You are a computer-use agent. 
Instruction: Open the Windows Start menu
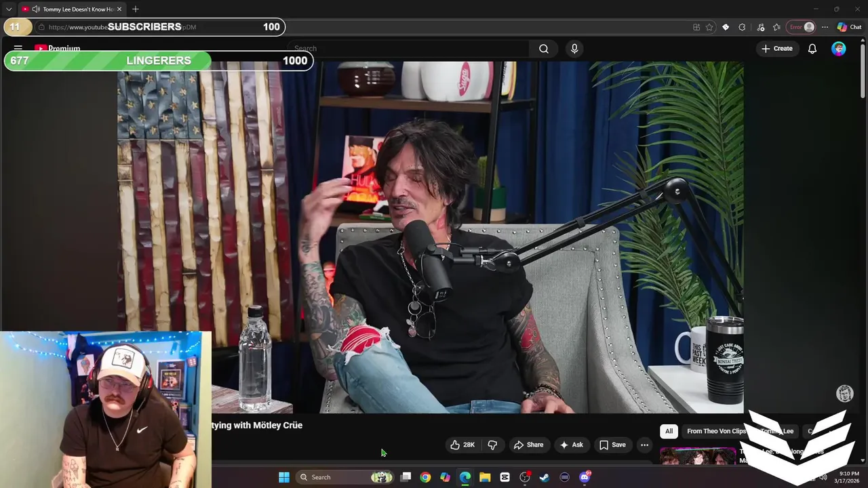284,477
